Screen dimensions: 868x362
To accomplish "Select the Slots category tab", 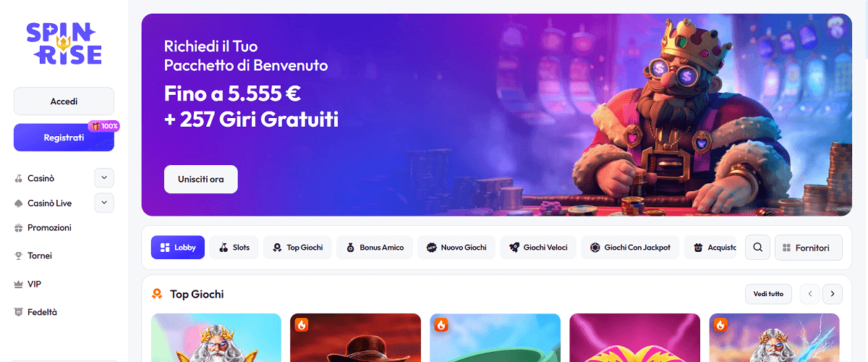I will pos(234,247).
